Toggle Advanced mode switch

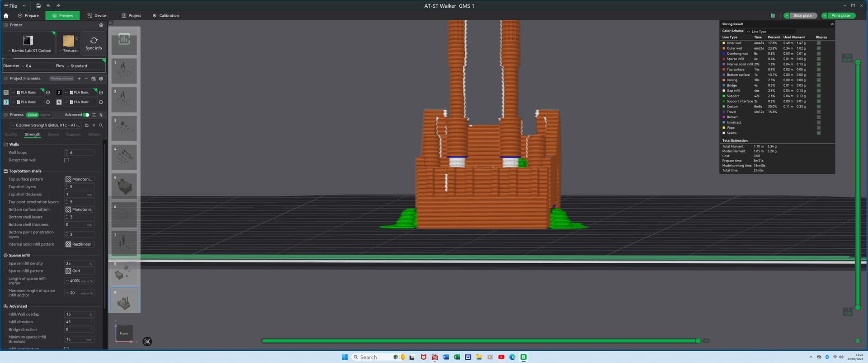86,115
